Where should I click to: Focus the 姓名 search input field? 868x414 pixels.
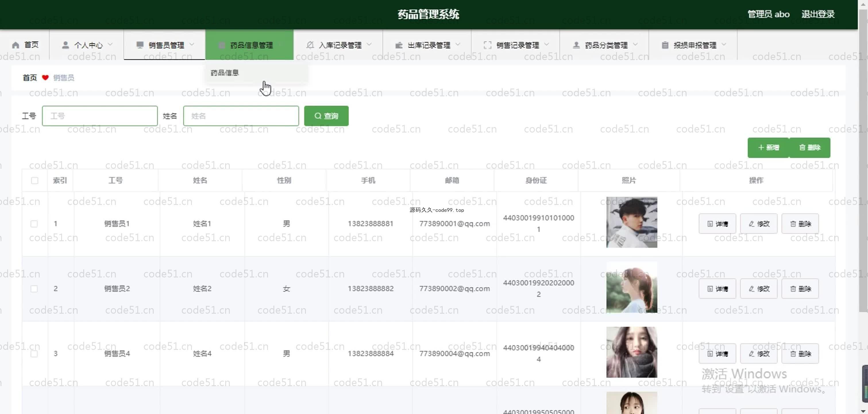point(241,116)
